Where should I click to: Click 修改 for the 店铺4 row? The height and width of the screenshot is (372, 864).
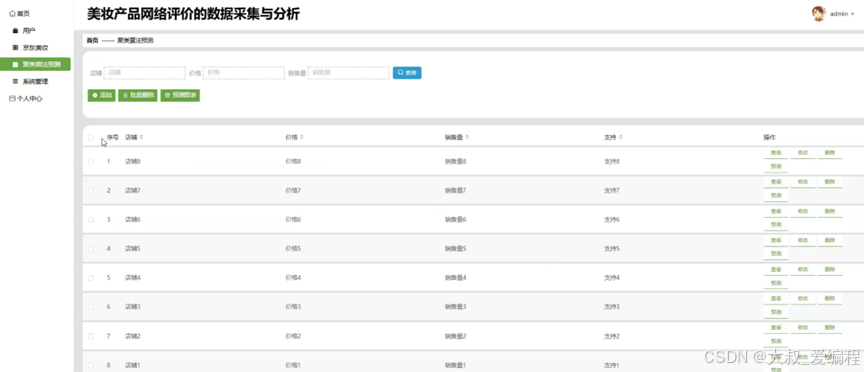tap(803, 269)
